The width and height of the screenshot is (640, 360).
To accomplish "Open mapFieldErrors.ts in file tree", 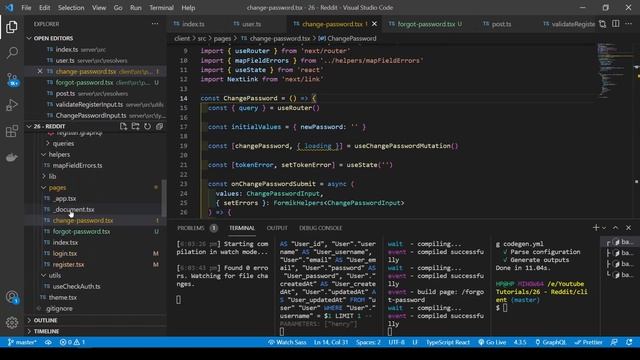I will (x=77, y=165).
